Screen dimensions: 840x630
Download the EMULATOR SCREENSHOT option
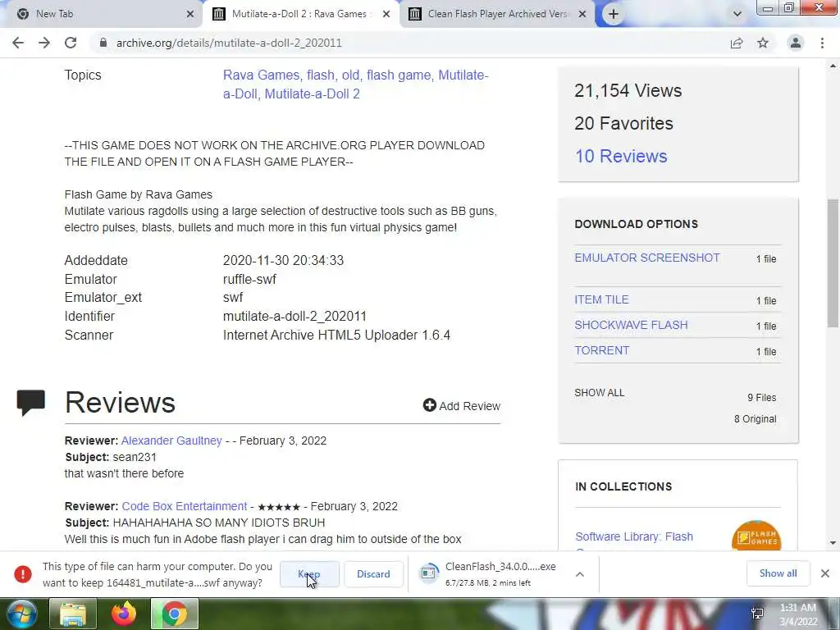click(x=647, y=258)
